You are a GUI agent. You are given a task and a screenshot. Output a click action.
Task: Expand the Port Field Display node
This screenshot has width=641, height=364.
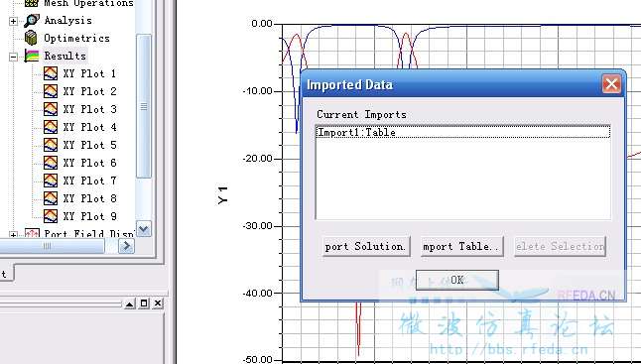[14, 235]
